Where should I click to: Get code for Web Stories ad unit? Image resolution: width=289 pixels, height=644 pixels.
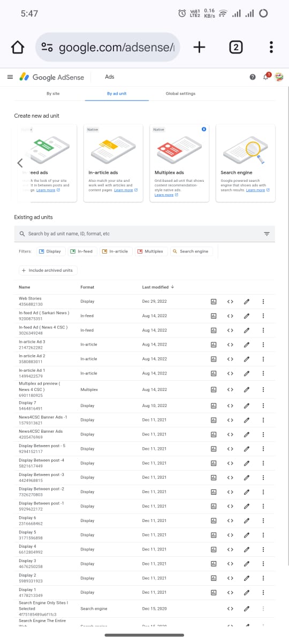click(230, 302)
